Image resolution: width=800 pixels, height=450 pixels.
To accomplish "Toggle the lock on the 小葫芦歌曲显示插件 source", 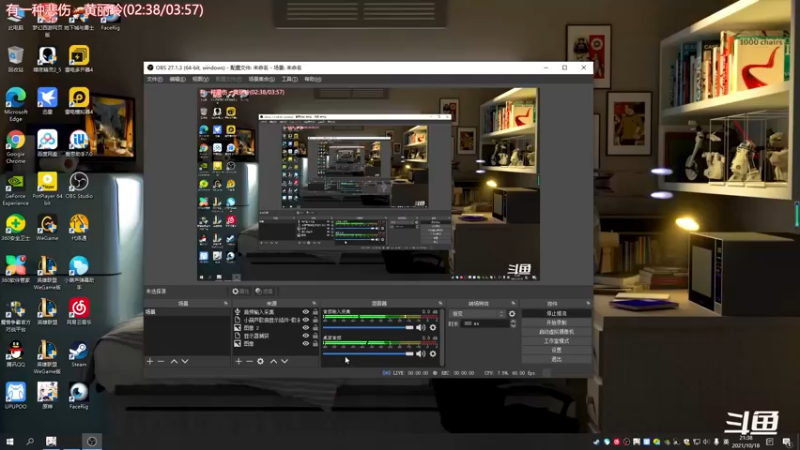I will coord(315,320).
